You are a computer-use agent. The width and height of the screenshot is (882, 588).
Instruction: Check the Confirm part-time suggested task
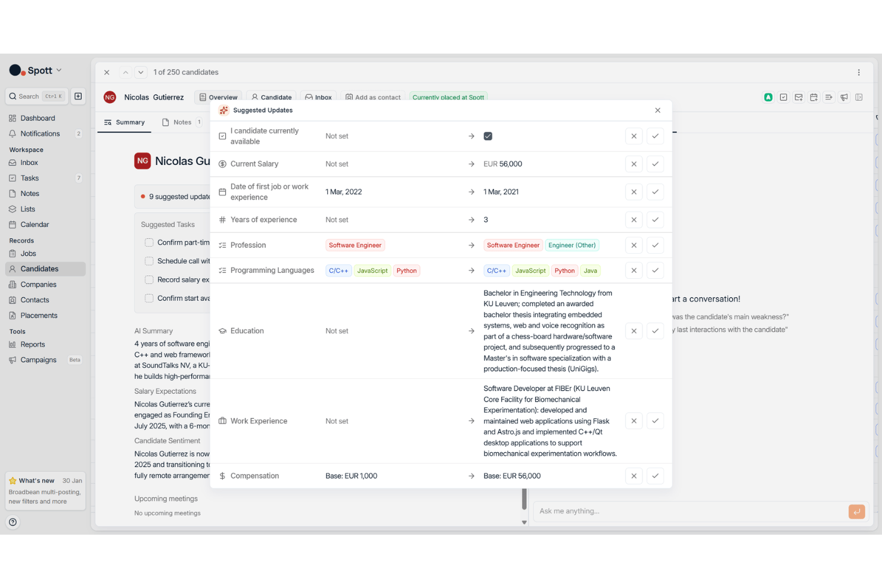(x=149, y=242)
